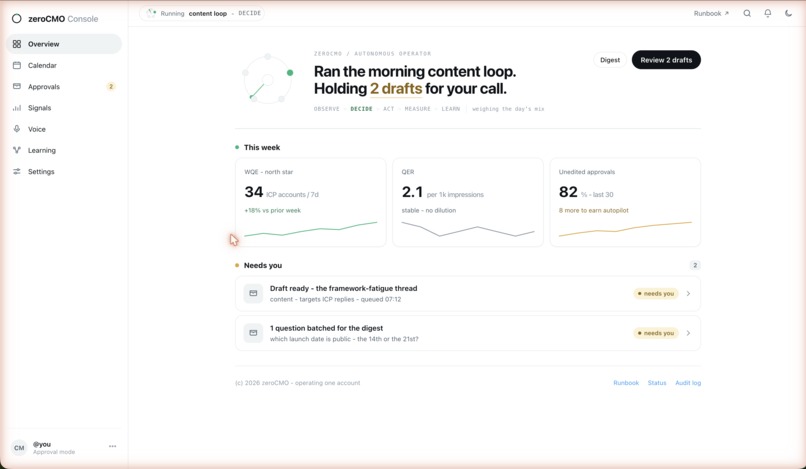
Task: Open the account three-dots menu
Action: point(113,446)
